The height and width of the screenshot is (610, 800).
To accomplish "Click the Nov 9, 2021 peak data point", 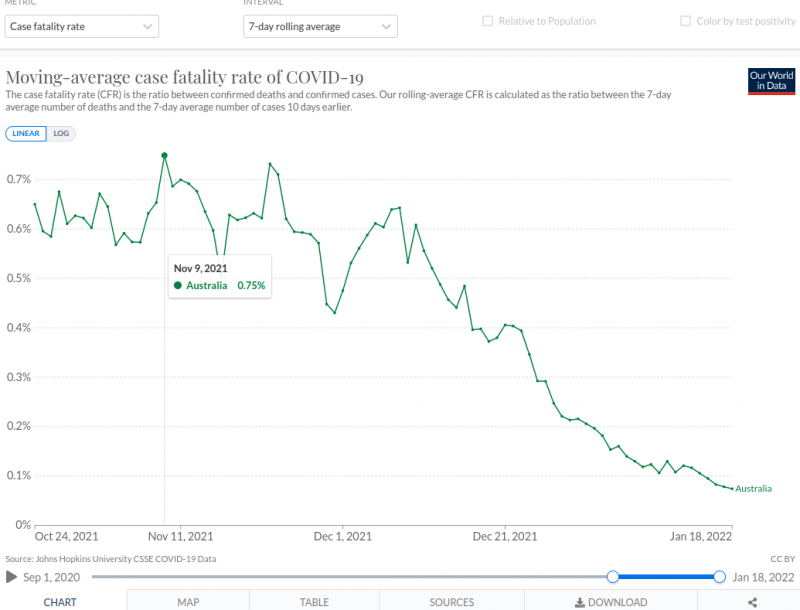I will (164, 156).
